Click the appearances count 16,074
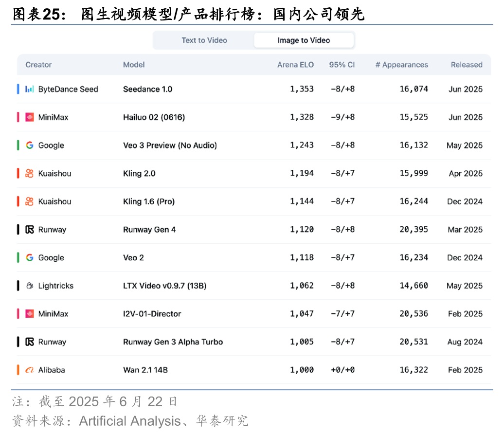Viewport: 504px width, 434px height. pyautogui.click(x=414, y=89)
